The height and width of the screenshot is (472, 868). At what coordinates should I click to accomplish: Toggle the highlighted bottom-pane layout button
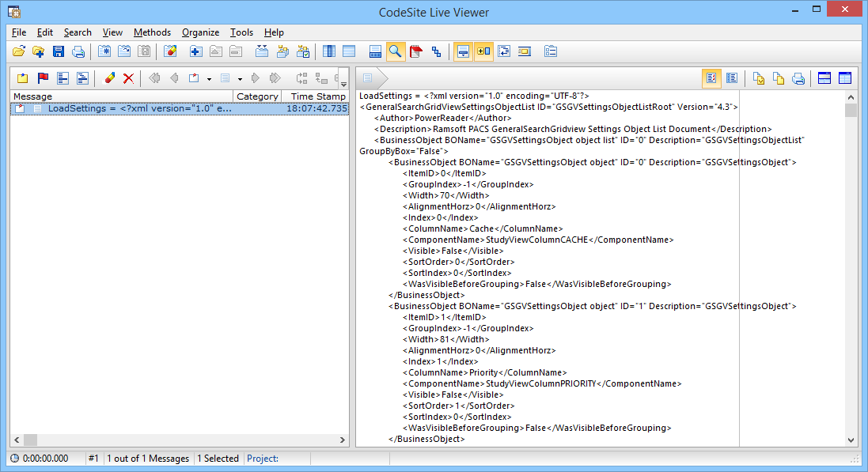pos(464,51)
